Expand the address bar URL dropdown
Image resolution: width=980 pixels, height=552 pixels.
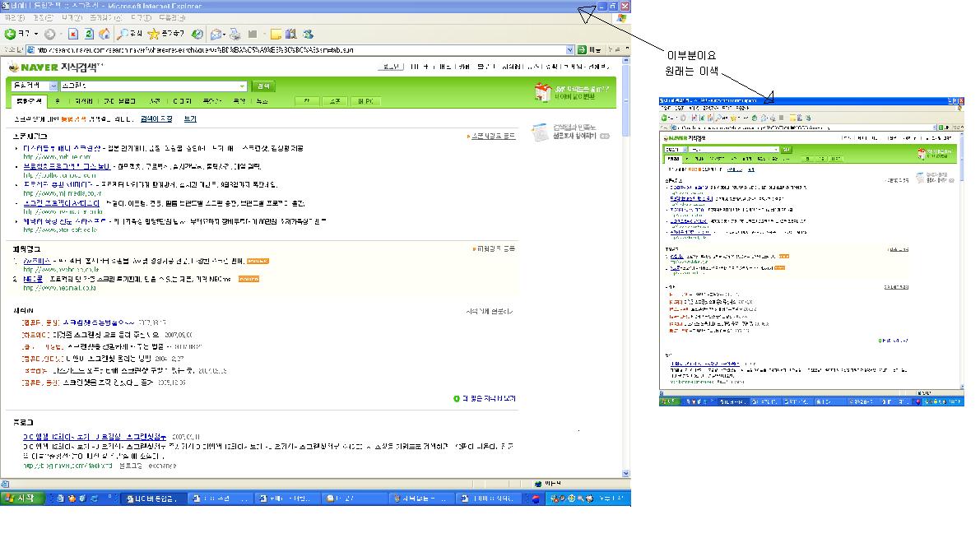tap(569, 50)
